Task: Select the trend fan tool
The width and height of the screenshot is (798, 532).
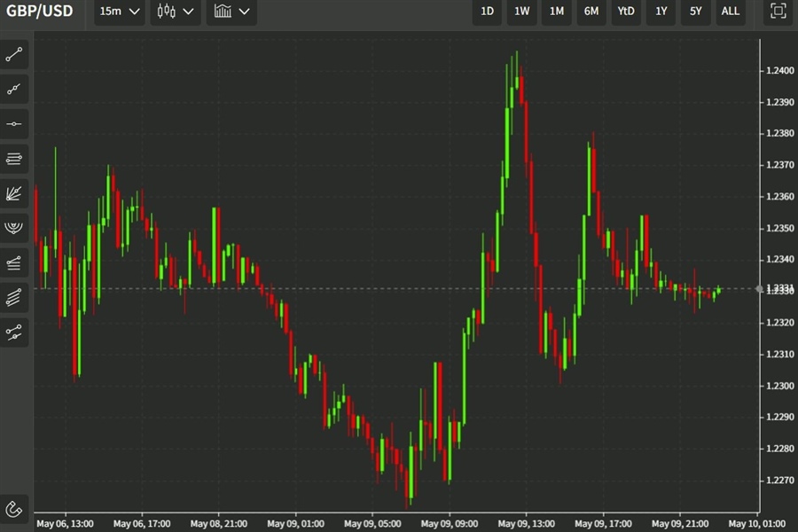Action: 13,193
